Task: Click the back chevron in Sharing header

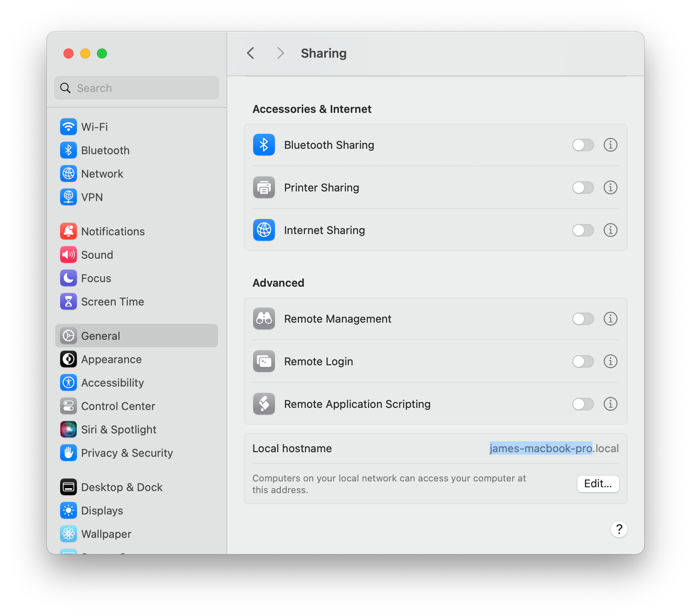Action: (x=250, y=53)
